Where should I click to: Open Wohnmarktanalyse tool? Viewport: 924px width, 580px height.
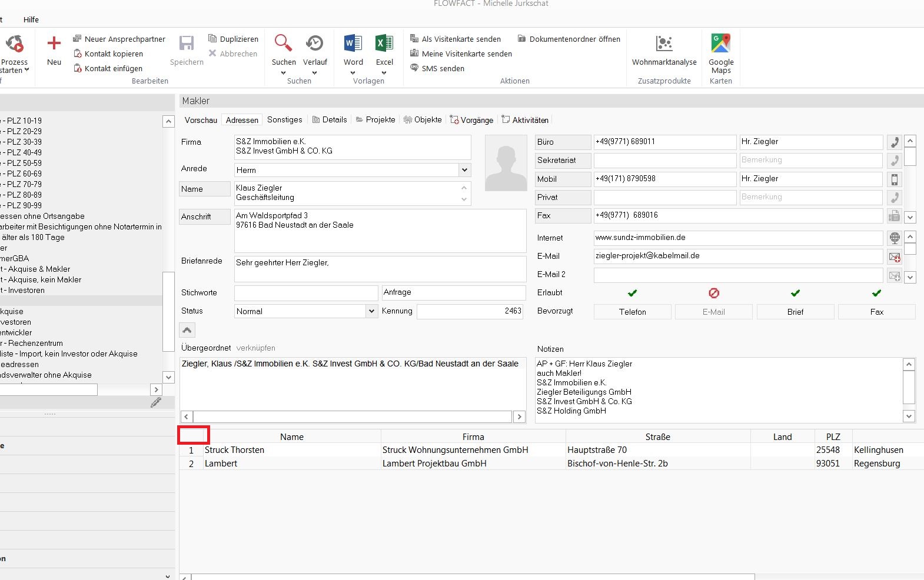pyautogui.click(x=664, y=44)
